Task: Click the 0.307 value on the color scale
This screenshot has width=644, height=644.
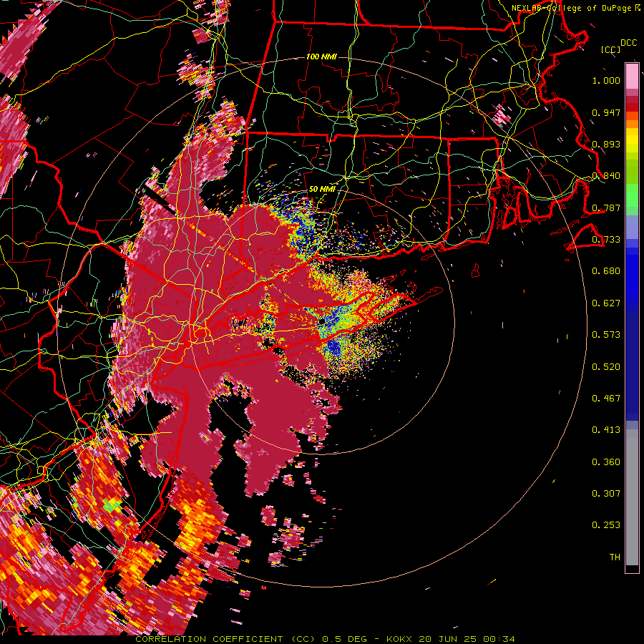Action: pyautogui.click(x=606, y=494)
